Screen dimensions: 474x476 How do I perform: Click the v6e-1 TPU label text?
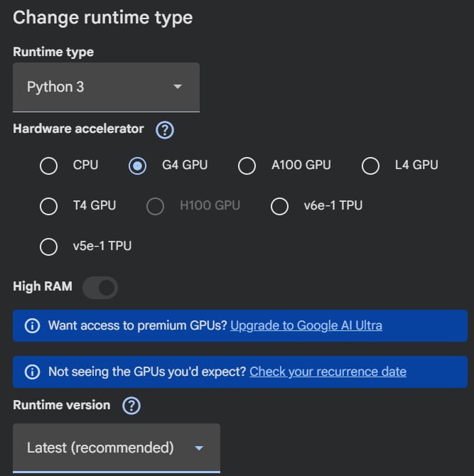tap(333, 205)
